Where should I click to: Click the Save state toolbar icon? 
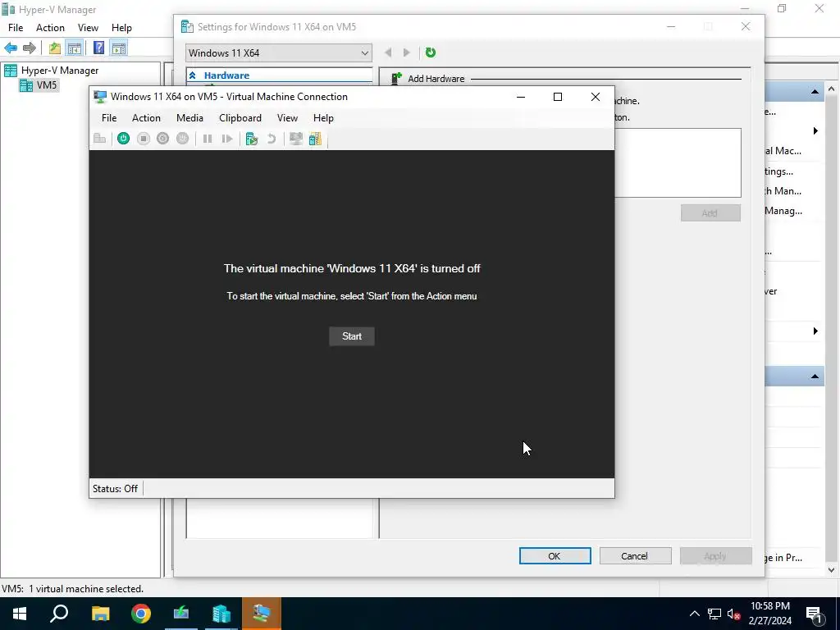point(183,139)
